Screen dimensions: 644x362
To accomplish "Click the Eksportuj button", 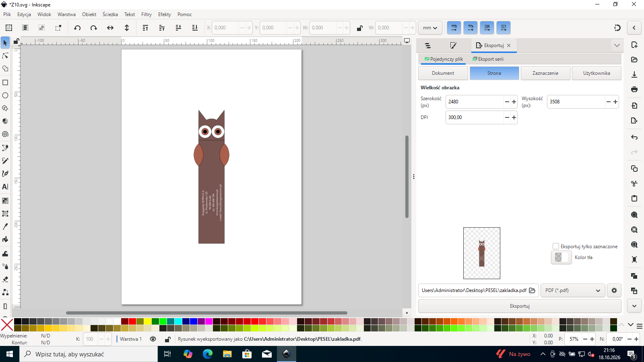I will pyautogui.click(x=520, y=306).
